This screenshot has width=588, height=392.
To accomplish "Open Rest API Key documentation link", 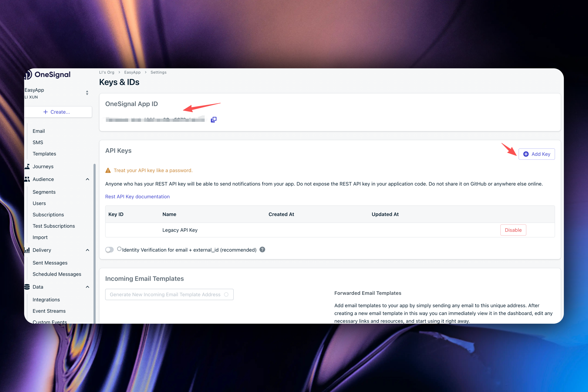I will pos(137,197).
